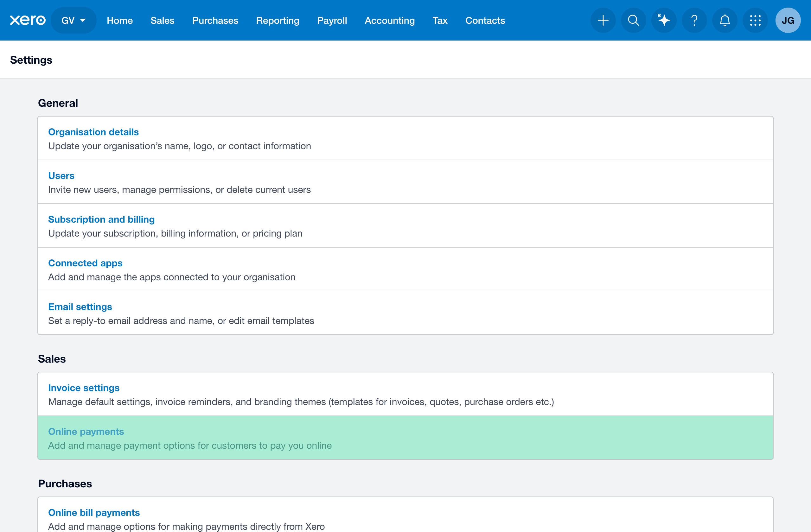Screen dimensions: 811x532
Task: Open the Email settings link
Action: pyautogui.click(x=80, y=307)
